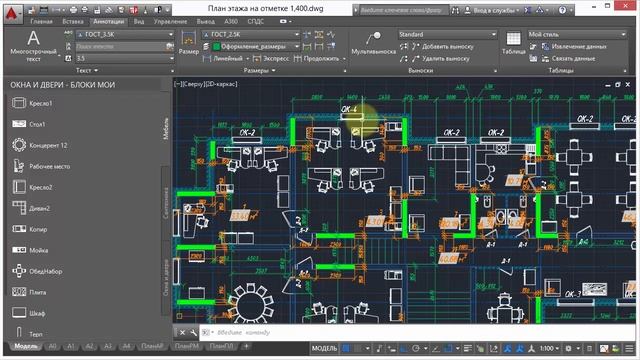Toggle snap mode in status bar
Image resolution: width=640 pixels, height=360 pixels.
point(358,348)
